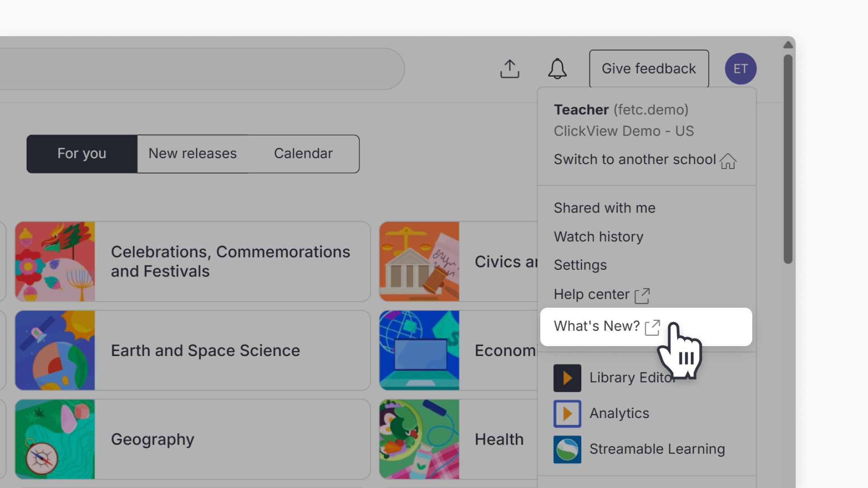Select the Library Editor play icon
This screenshot has width=868, height=488.
coord(567,378)
